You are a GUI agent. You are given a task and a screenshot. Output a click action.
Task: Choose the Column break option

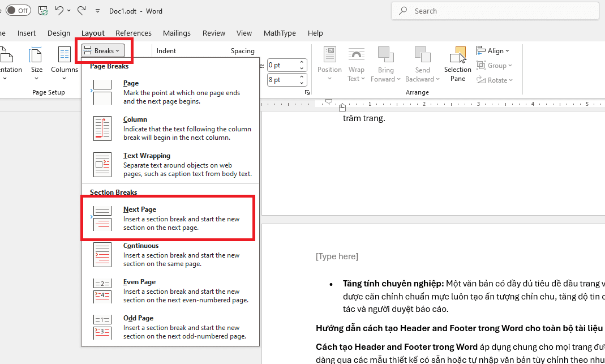(170, 128)
